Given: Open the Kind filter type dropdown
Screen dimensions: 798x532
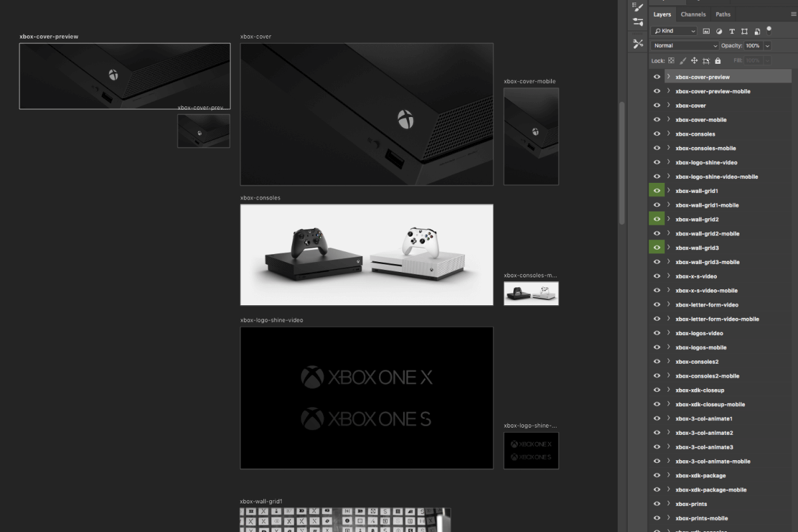Looking at the screenshot, I should tap(674, 31).
